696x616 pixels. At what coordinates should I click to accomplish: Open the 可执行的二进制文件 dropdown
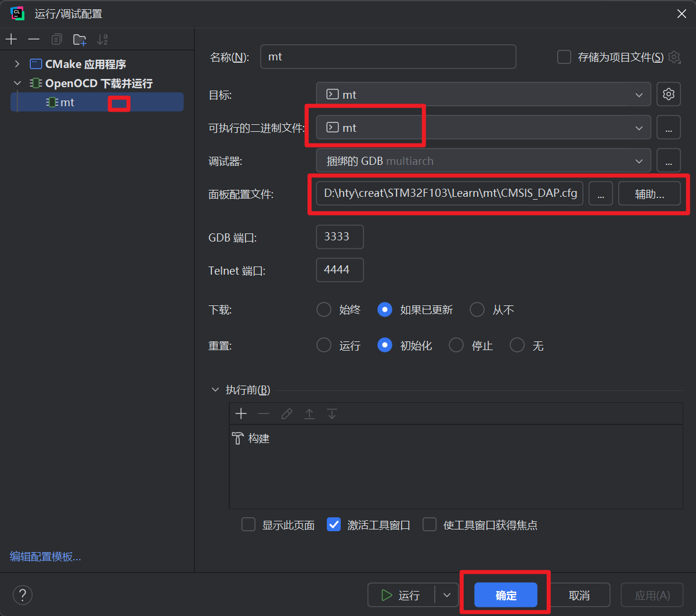(484, 127)
